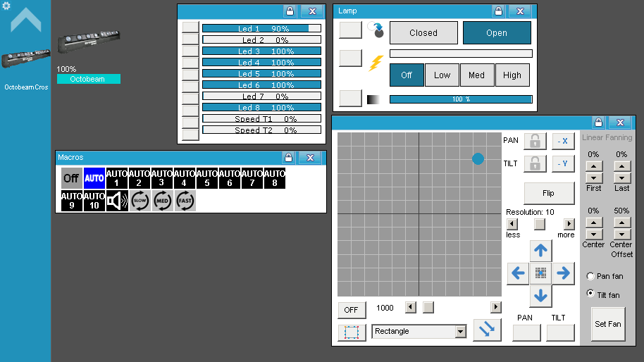Decrease resolution with less arrow
This screenshot has width=644, height=362.
[x=512, y=224]
